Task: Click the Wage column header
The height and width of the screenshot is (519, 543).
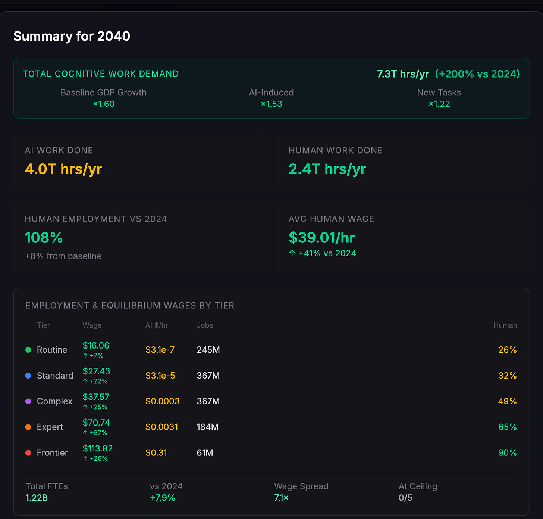Action: coord(92,325)
